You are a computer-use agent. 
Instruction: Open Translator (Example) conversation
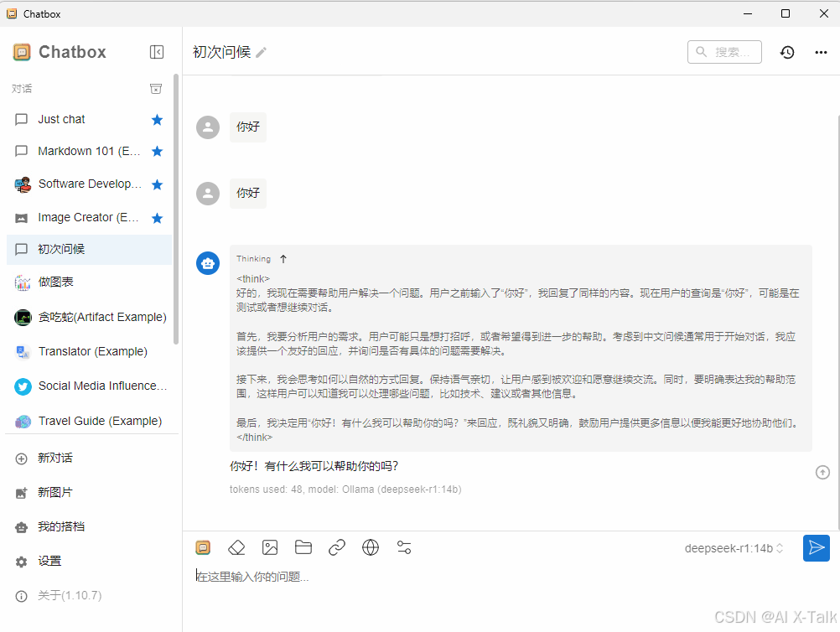(89, 351)
